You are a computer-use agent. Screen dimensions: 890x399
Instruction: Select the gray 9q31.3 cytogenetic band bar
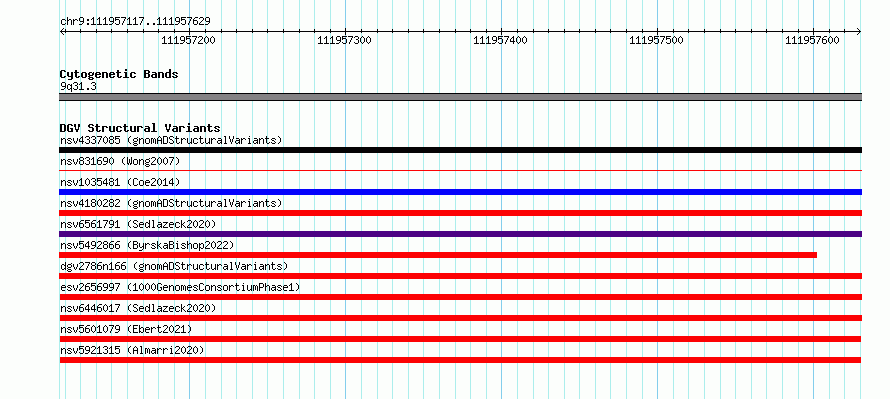pyautogui.click(x=460, y=97)
